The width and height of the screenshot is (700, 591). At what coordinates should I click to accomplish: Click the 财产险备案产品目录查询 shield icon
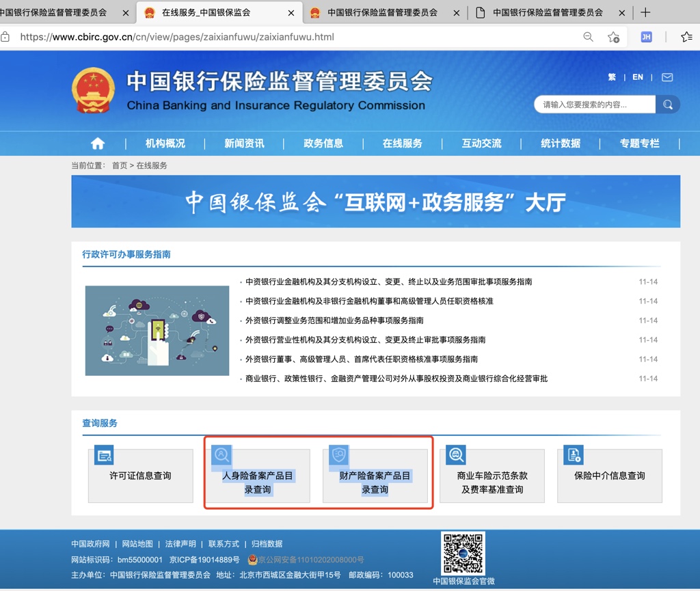[x=339, y=455]
